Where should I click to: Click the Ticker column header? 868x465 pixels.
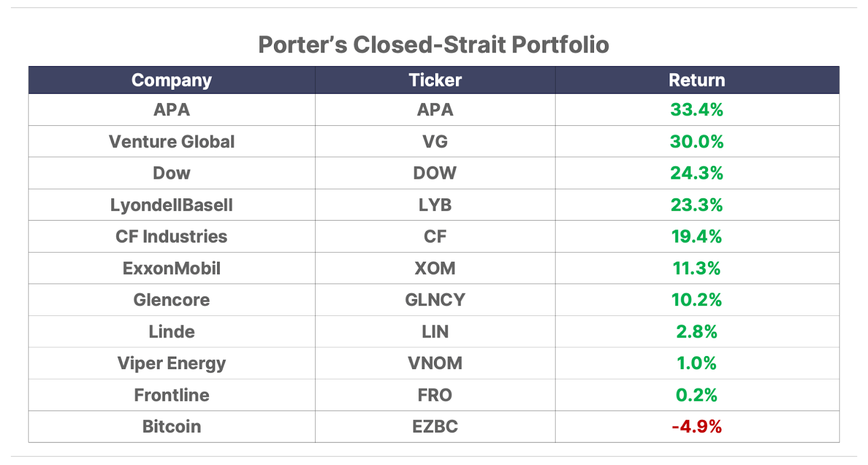click(x=435, y=80)
